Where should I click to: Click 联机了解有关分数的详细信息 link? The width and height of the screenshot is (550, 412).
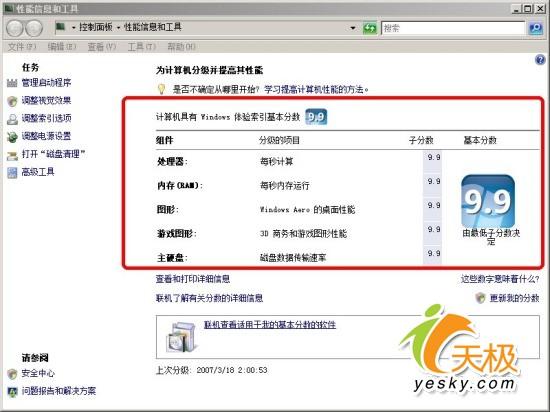pos(209,298)
